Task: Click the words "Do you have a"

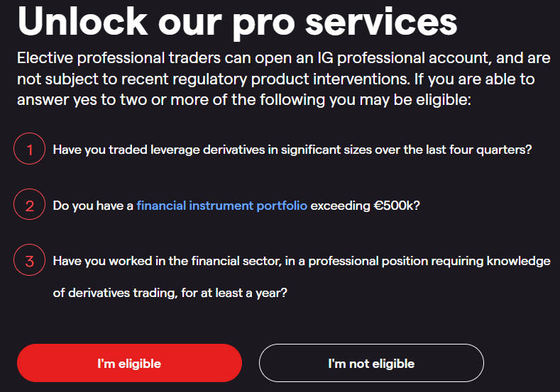Action: pos(93,206)
